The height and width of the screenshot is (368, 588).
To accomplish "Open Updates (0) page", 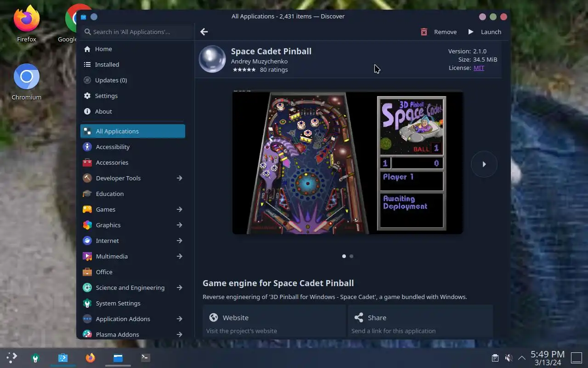I will pyautogui.click(x=133, y=80).
